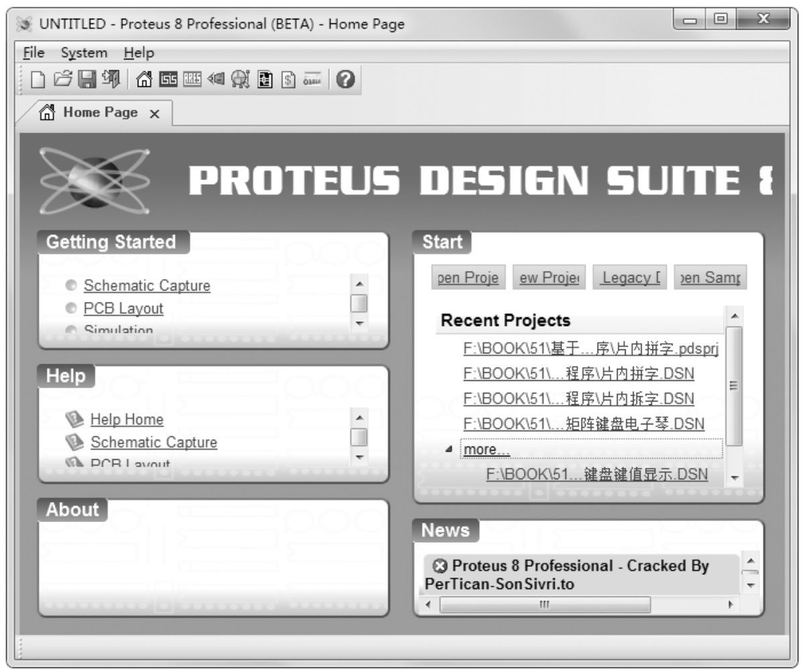
Task: Open recent project 片内拼字.pdsprj
Action: (x=590, y=349)
